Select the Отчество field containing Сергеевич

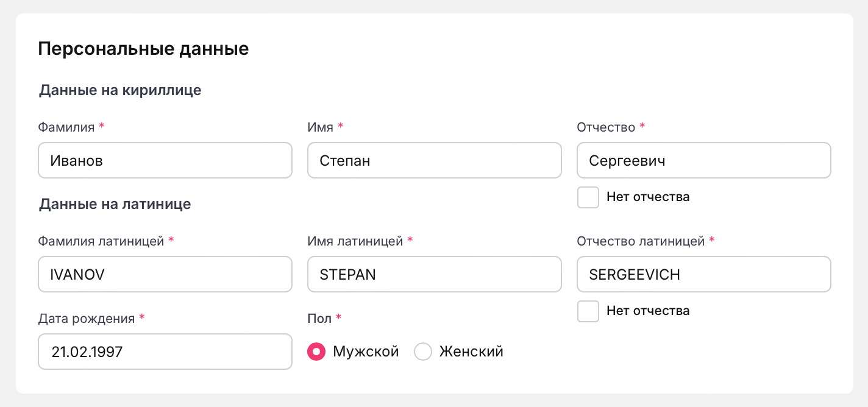[x=703, y=160]
